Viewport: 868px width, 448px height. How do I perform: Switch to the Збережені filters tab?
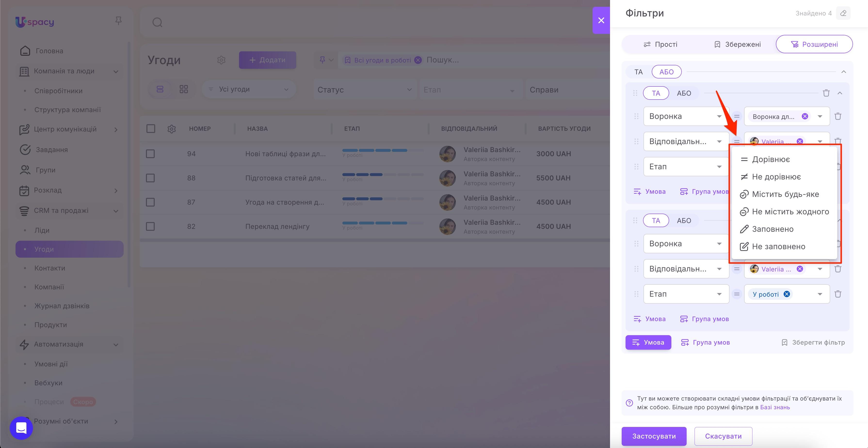pyautogui.click(x=737, y=44)
